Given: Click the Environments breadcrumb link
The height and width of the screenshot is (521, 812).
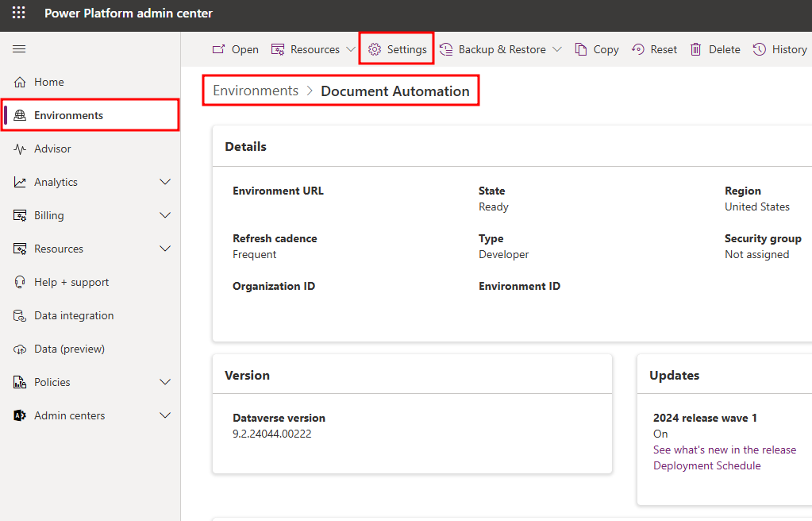Looking at the screenshot, I should 256,91.
